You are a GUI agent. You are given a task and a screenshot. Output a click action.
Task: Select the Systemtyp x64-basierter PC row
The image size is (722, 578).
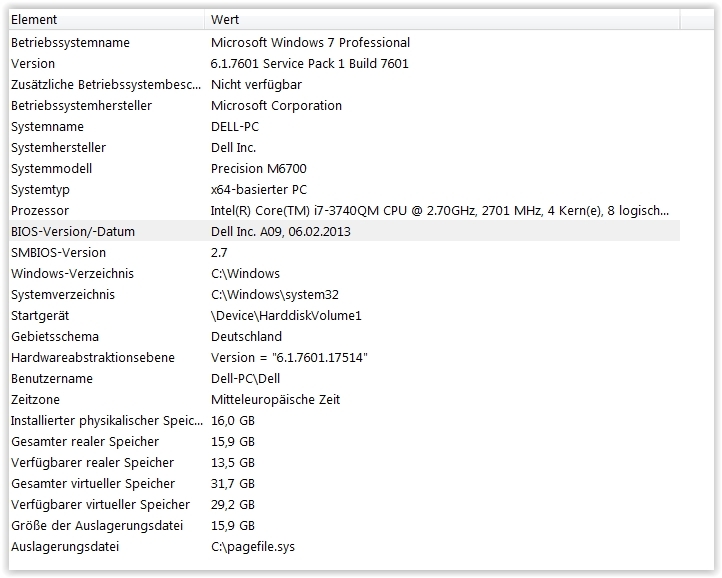(x=344, y=190)
